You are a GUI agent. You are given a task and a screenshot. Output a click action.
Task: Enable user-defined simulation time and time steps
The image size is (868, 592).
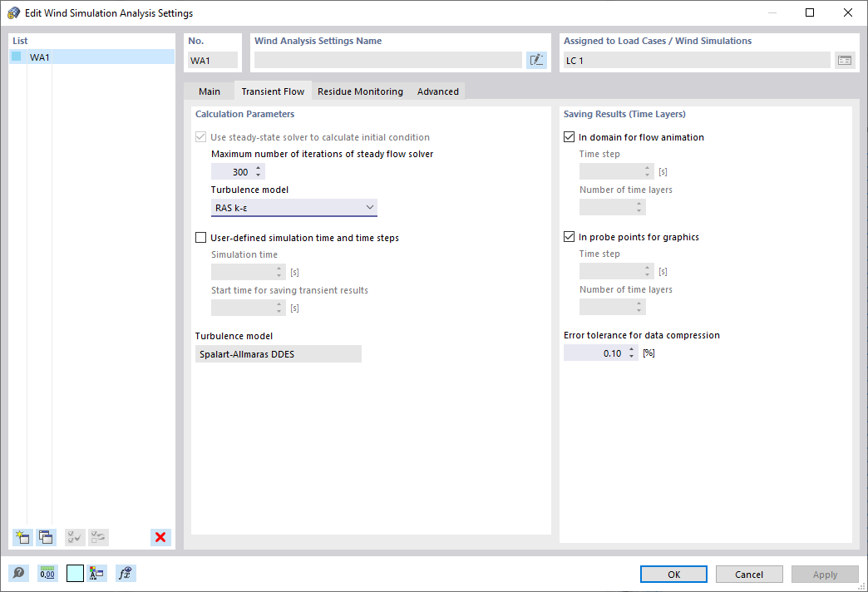coord(200,237)
